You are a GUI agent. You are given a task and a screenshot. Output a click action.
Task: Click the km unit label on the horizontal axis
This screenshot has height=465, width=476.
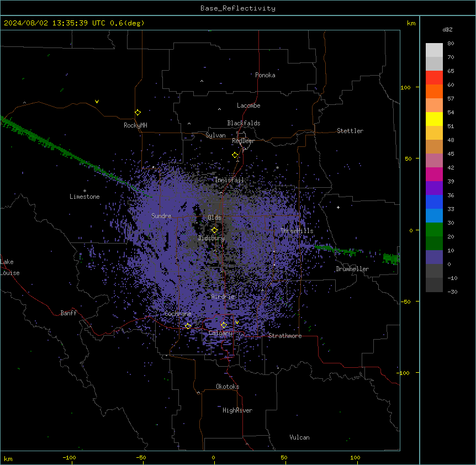tap(8, 459)
